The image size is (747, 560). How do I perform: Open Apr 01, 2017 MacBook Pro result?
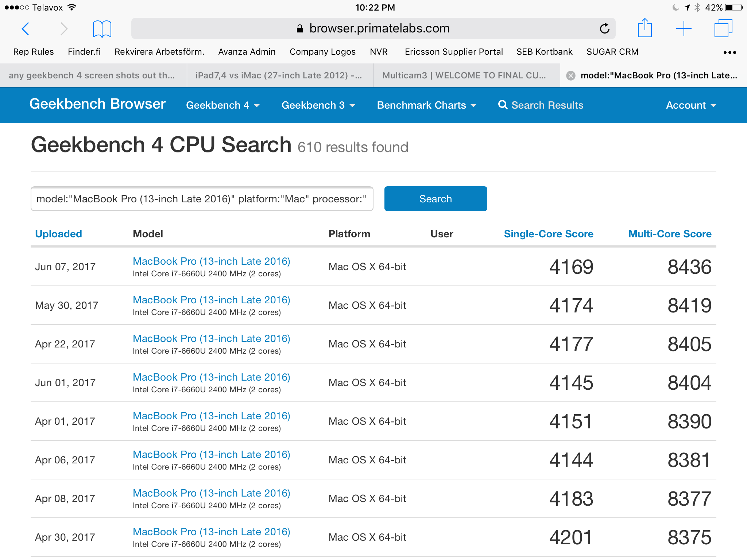click(x=212, y=416)
